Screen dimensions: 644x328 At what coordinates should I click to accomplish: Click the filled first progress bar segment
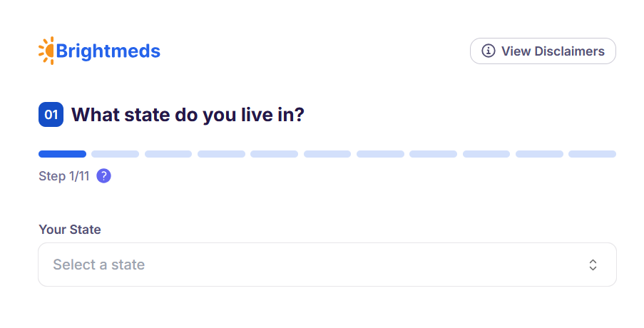pyautogui.click(x=62, y=154)
